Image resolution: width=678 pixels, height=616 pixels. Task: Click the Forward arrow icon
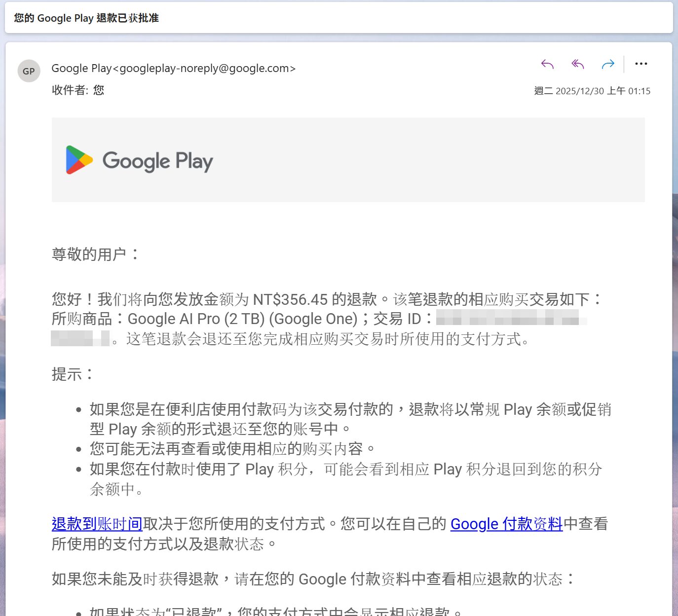pyautogui.click(x=608, y=64)
